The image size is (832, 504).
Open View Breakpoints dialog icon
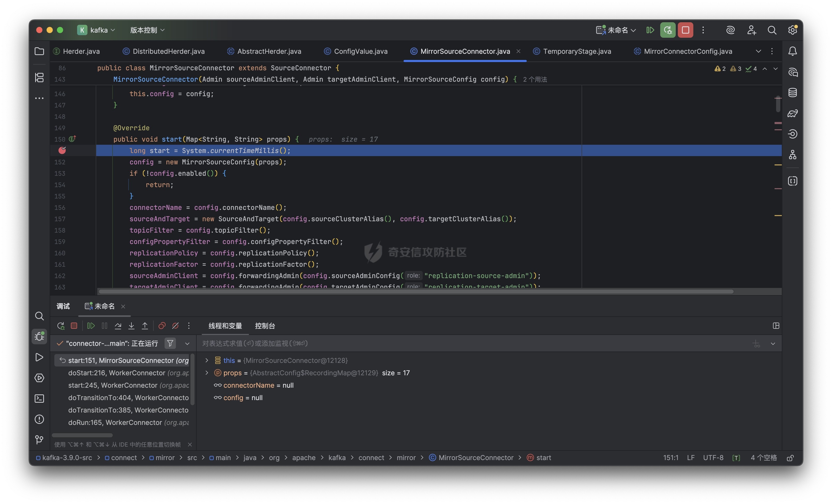tap(162, 326)
